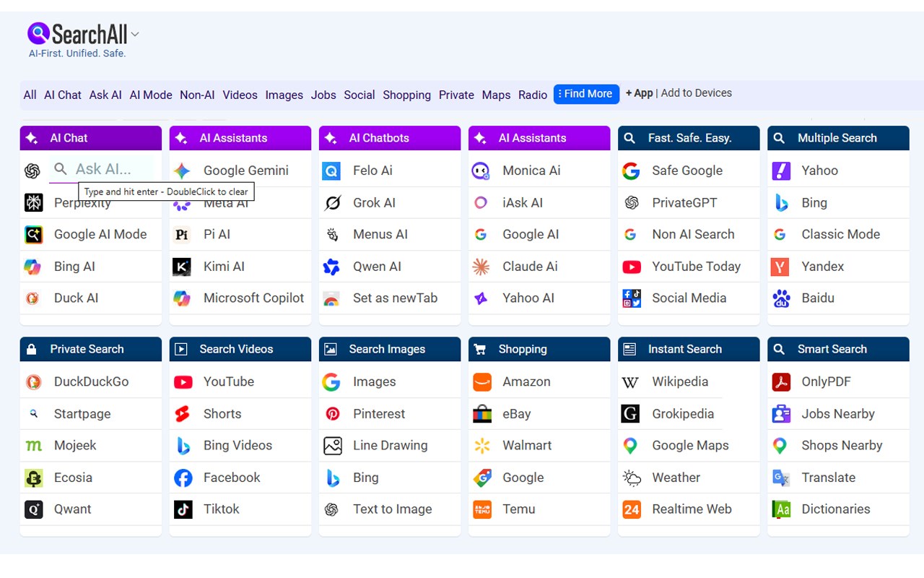The height and width of the screenshot is (578, 924).
Task: Click the Grok AI icon
Action: pyautogui.click(x=332, y=203)
